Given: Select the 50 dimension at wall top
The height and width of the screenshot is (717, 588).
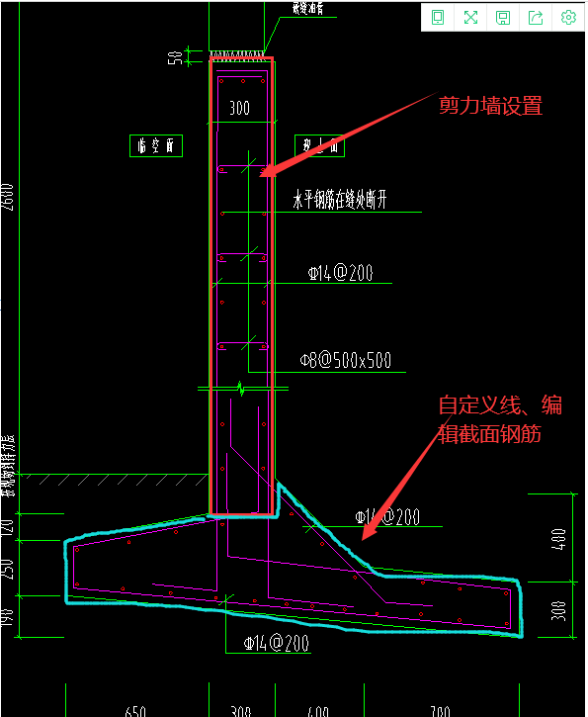Looking at the screenshot, I should (x=176, y=57).
